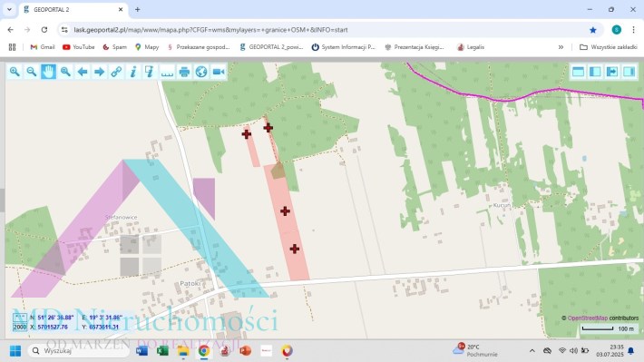Image resolution: width=644 pixels, height=362 pixels.
Task: Toggle the left side panel layout button
Action: coord(595,72)
